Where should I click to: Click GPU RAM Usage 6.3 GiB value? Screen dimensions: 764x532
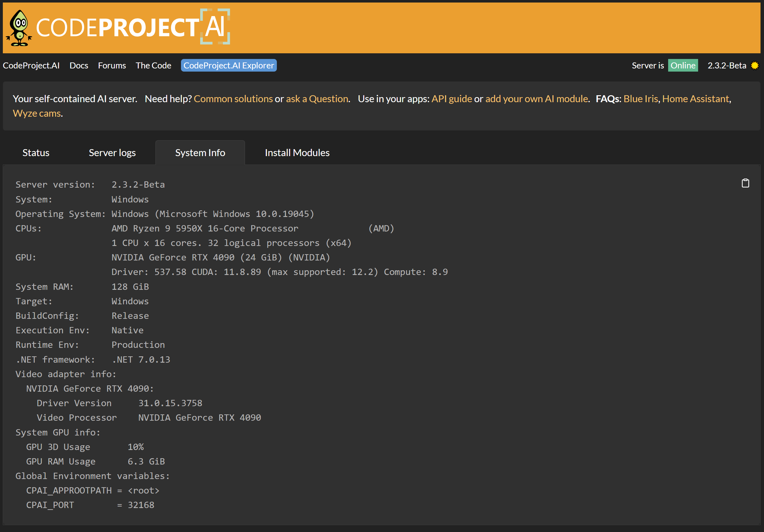point(146,461)
